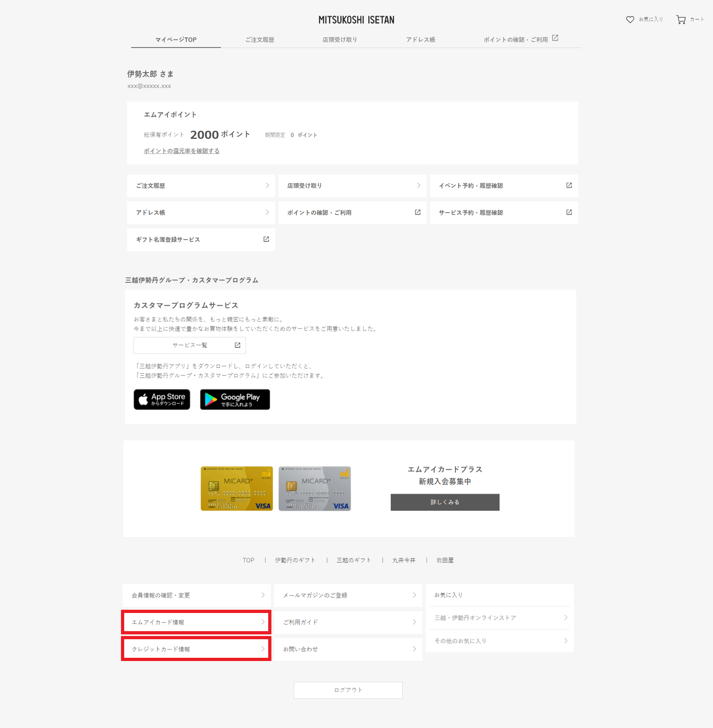Image resolution: width=713 pixels, height=728 pixels.
Task: Open chevron on クレジットカード情報
Action: click(263, 649)
